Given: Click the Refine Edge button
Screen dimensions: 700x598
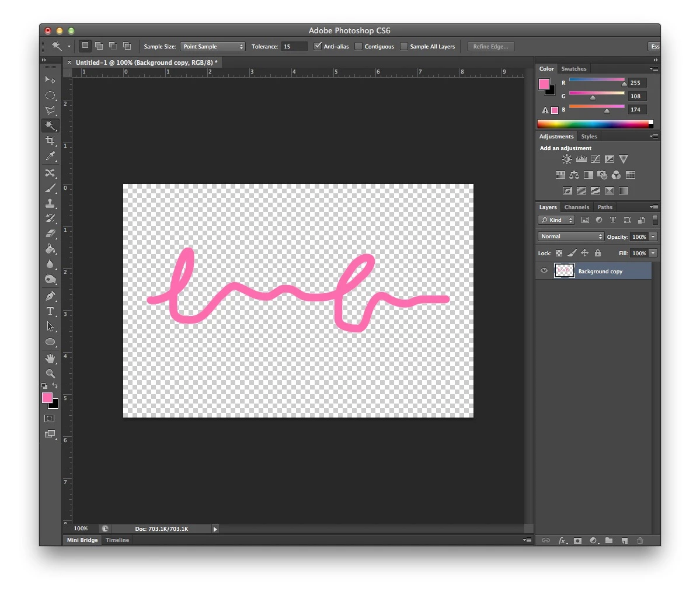Looking at the screenshot, I should 490,47.
